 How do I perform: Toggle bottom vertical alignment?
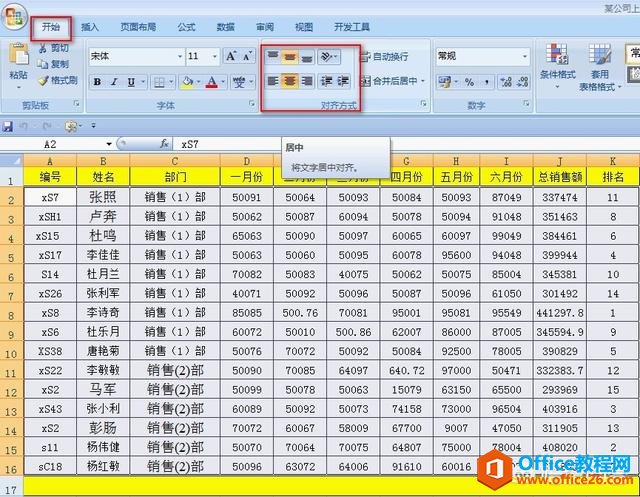[x=307, y=56]
